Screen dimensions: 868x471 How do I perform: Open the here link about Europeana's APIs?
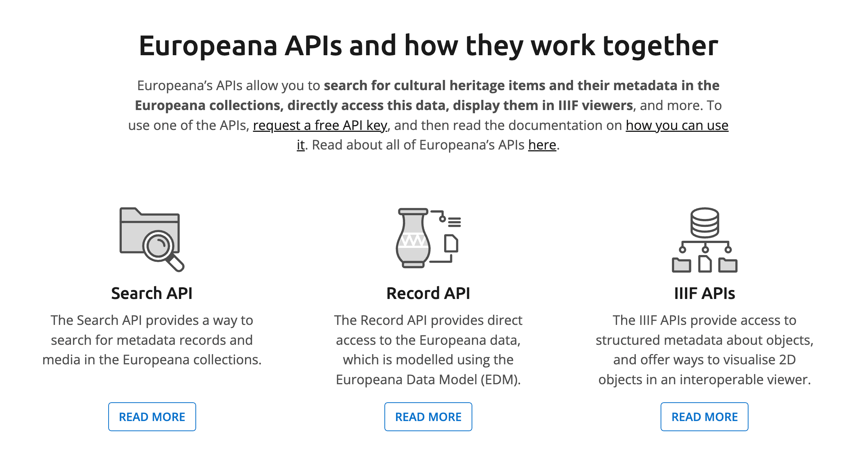(542, 145)
